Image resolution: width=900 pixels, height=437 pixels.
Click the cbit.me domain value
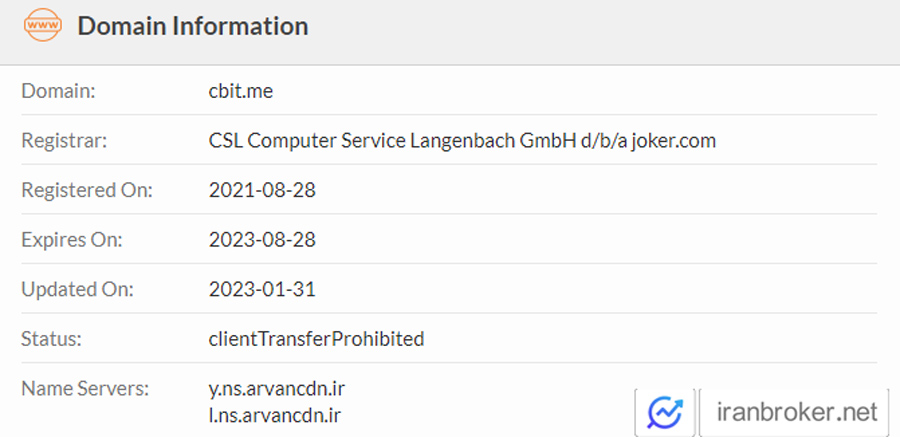coord(241,91)
